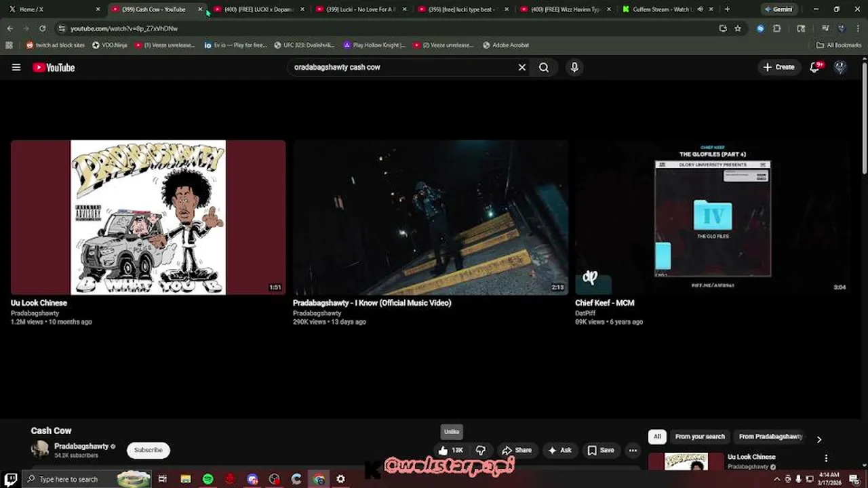
Task: Open the bookmarks apps grid icon
Action: pos(9,45)
